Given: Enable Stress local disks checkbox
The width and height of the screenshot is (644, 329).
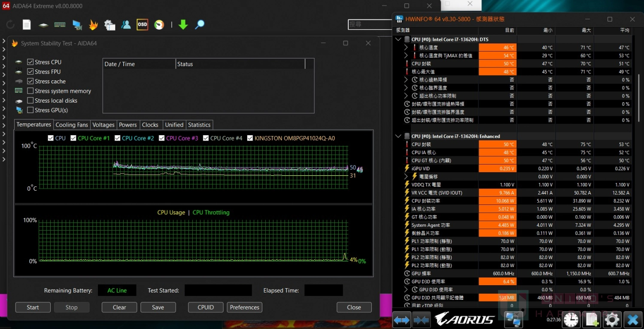Looking at the screenshot, I should pos(30,101).
